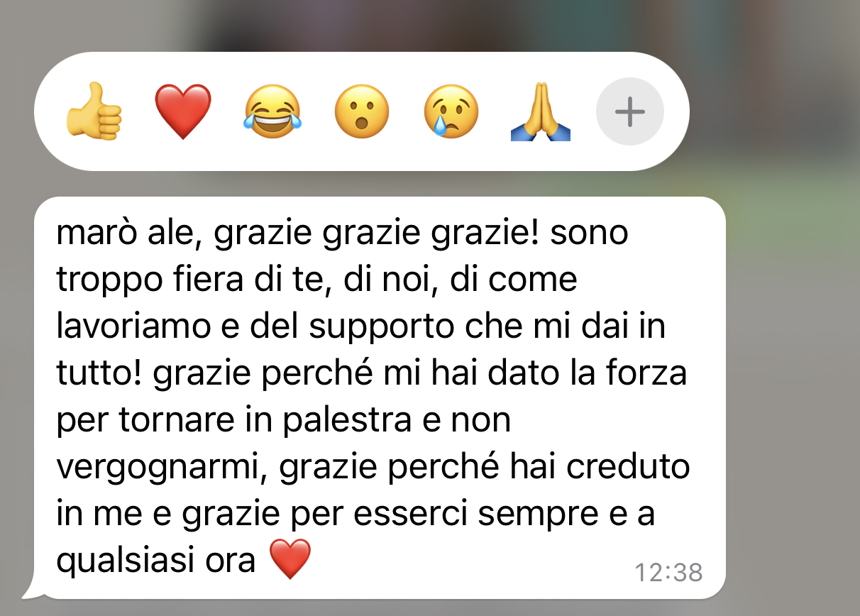Click the heart emoji ending the message
Image resolution: width=860 pixels, height=616 pixels.
[x=291, y=559]
